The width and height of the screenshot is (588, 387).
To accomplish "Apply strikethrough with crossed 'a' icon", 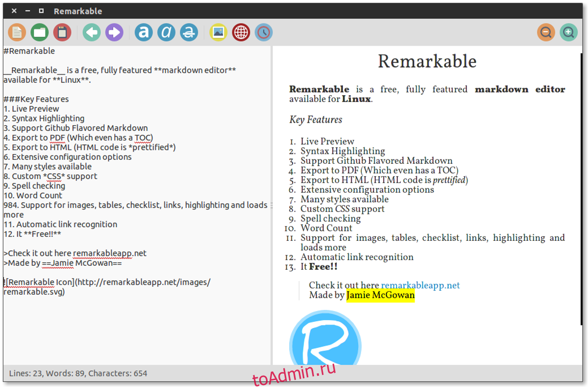I will [189, 33].
